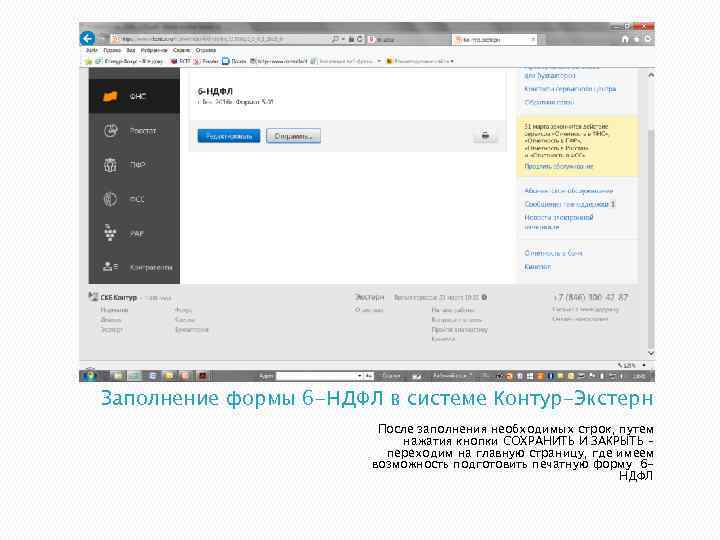Open the ФСС section icon

(110, 199)
